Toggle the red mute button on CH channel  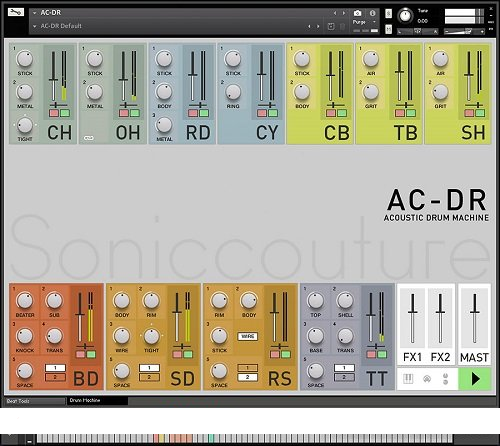tap(54, 113)
